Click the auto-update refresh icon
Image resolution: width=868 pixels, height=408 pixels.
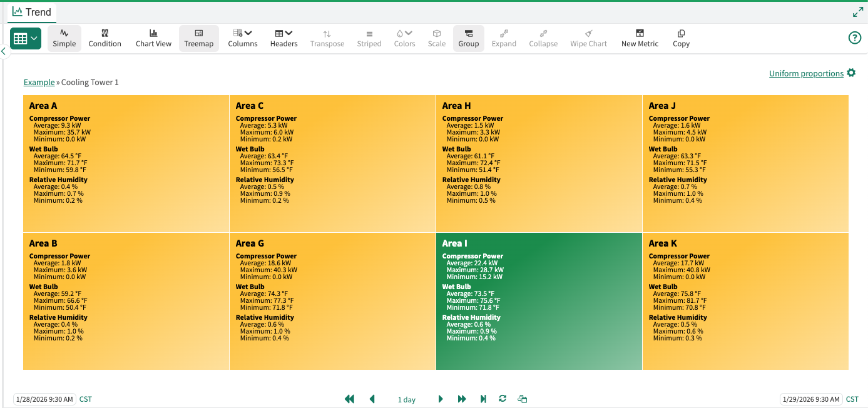click(502, 399)
